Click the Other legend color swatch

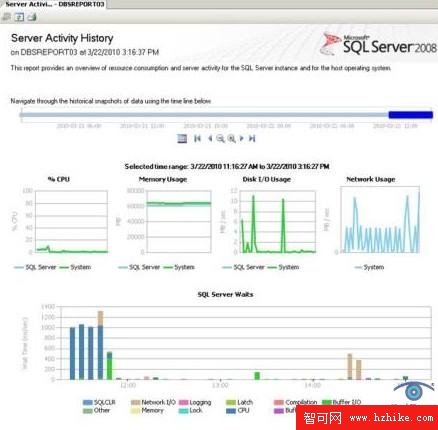[88, 411]
